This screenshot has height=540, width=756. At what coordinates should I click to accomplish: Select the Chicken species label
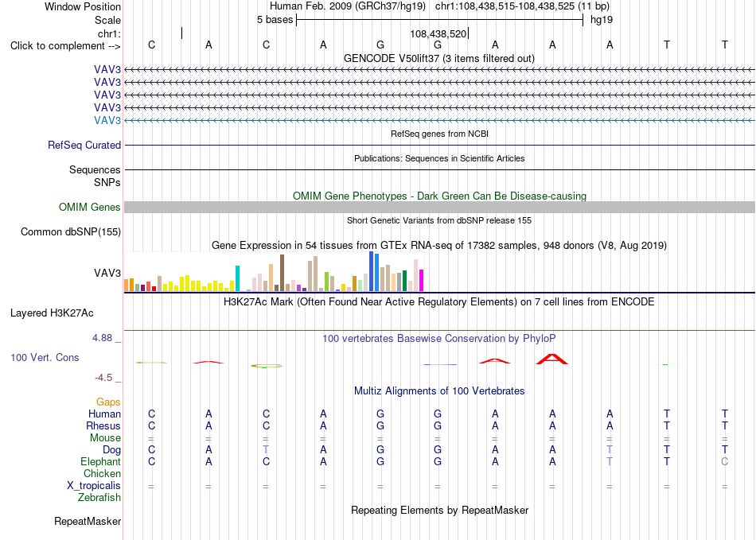[x=102, y=473]
